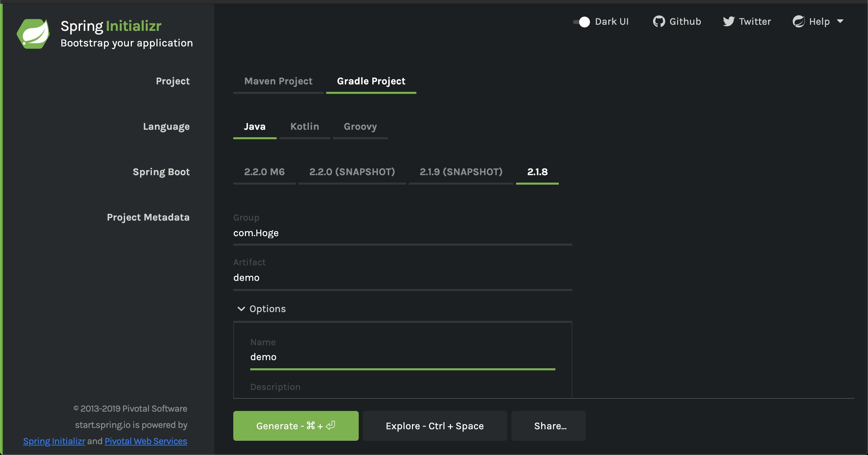Viewport: 868px width, 455px height.
Task: Click the Share... button
Action: pyautogui.click(x=548, y=426)
